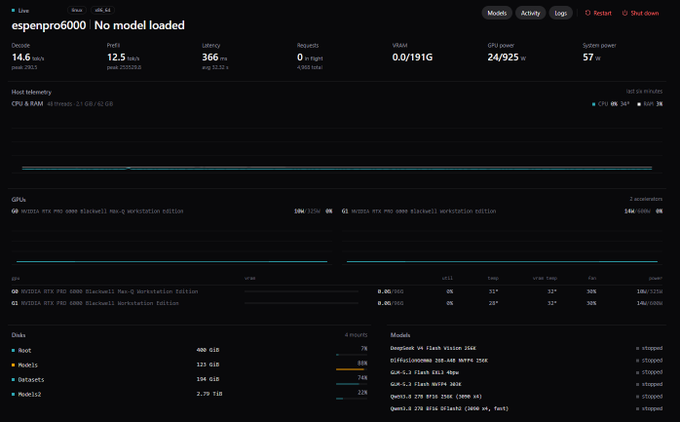Screen dimensions: 680x422
Task: Click the Decode 14.6 tok/s metric
Action: [x=28, y=57]
